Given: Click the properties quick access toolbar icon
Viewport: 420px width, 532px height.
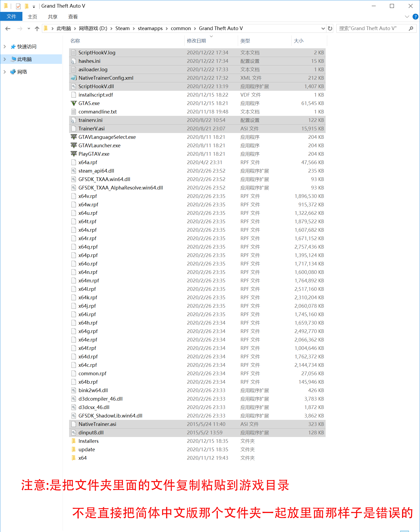Looking at the screenshot, I should pyautogui.click(x=18, y=6).
